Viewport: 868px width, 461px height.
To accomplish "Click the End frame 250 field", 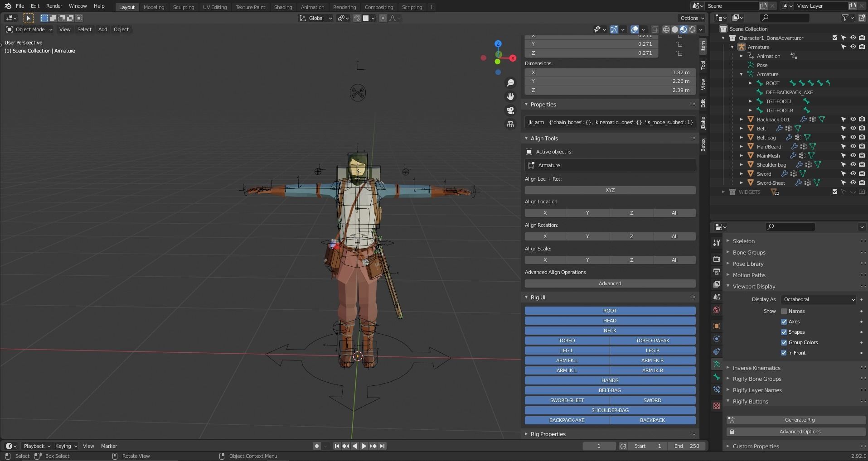I will pos(686,446).
